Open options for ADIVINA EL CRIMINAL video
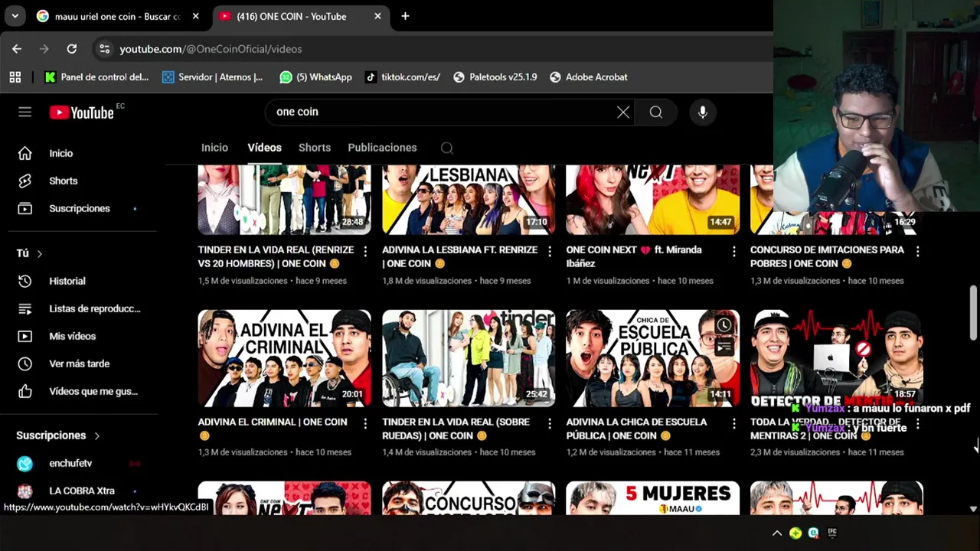Image resolution: width=980 pixels, height=551 pixels. (365, 423)
